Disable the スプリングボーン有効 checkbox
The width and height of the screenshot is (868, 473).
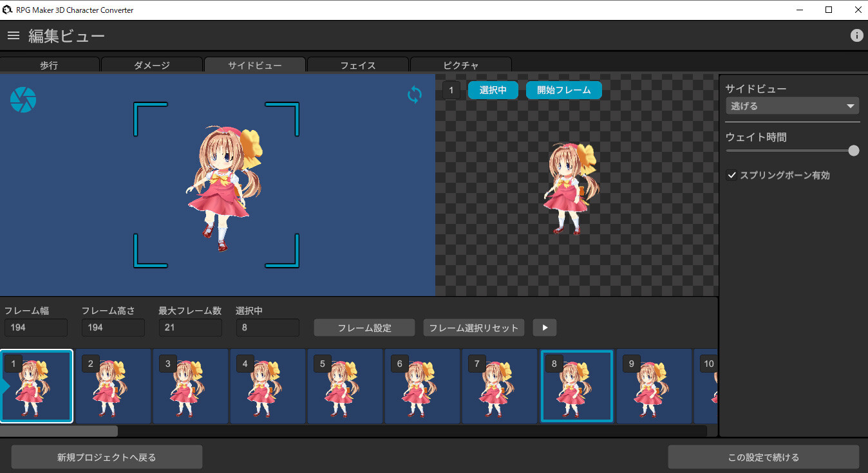tap(731, 174)
